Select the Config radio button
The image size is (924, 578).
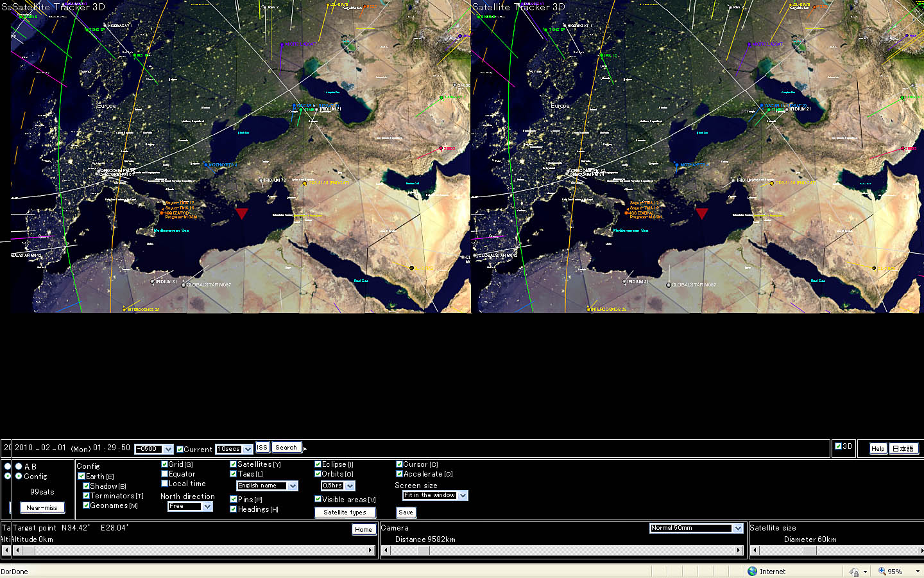point(19,476)
